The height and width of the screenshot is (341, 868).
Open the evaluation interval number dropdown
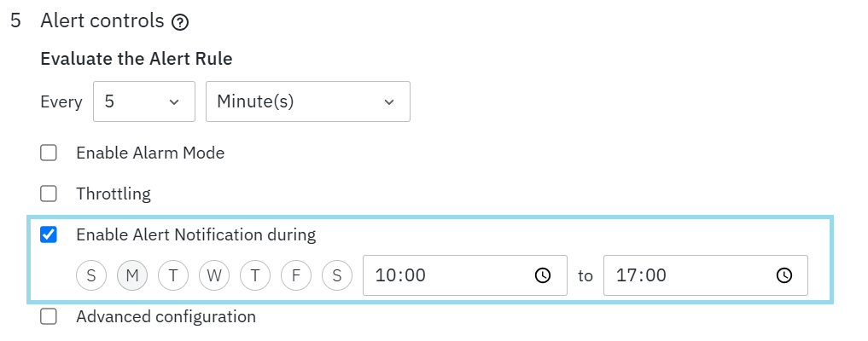click(144, 101)
